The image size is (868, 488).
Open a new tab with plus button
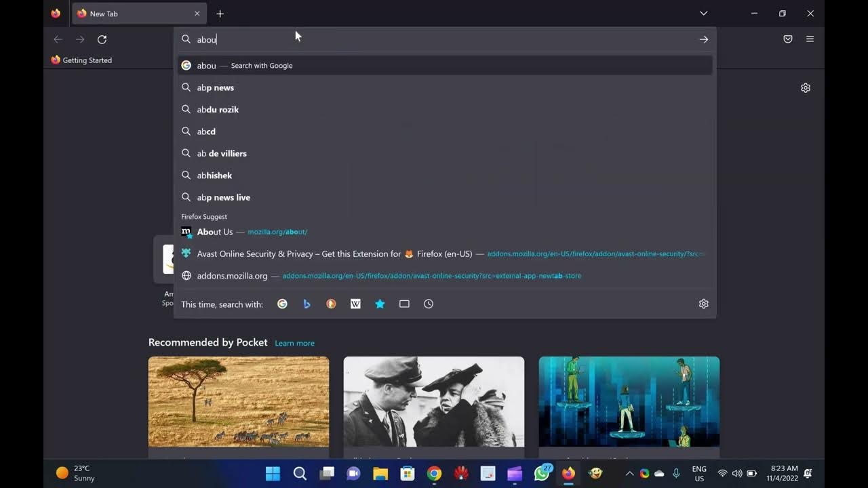click(220, 14)
